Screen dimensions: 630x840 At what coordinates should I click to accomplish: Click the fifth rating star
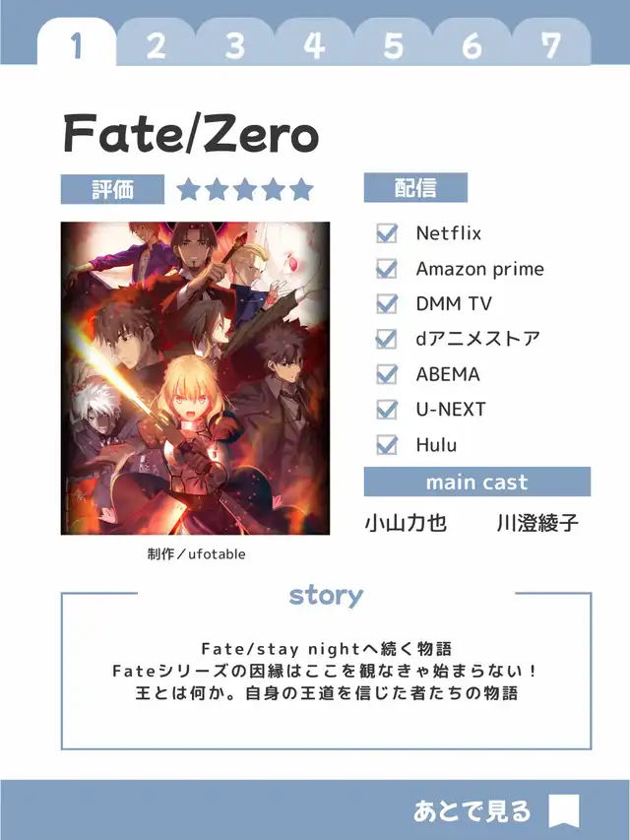tap(301, 189)
